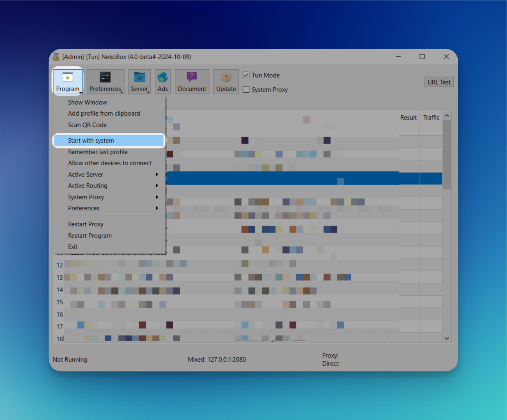This screenshot has width=507, height=420.
Task: Toggle Allow other devices to connect
Action: click(109, 163)
